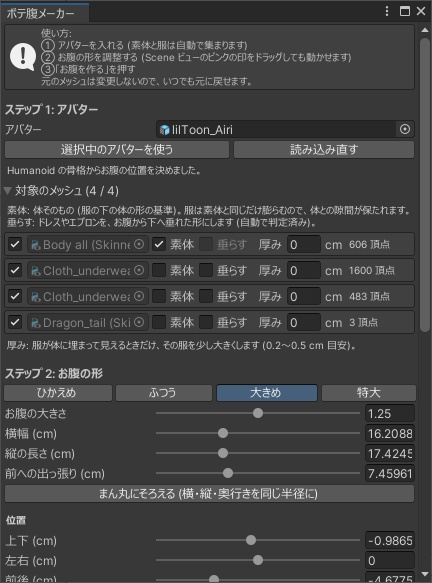Image resolution: width=432 pixels, height=583 pixels.
Task: Click the 縦の長さ (cm) slider handle
Action: 223,453
